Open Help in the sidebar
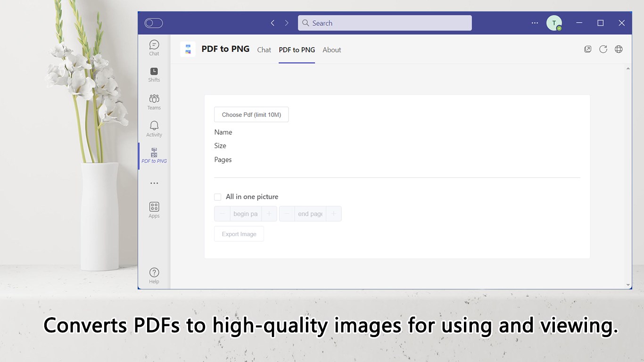This screenshot has width=644, height=362. pos(154,275)
